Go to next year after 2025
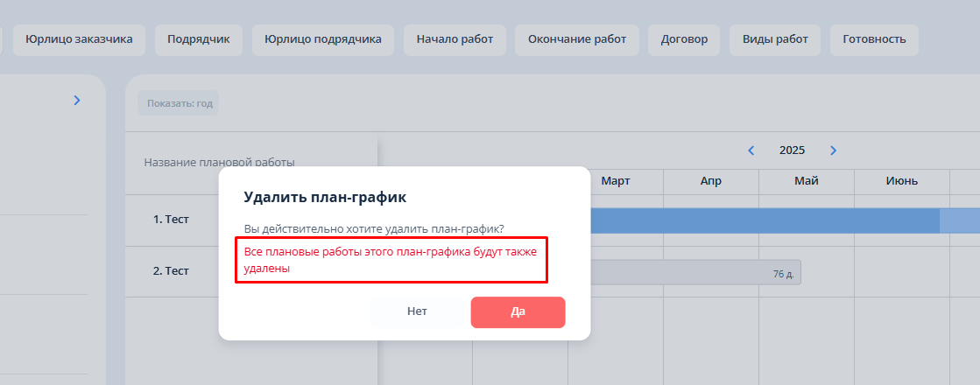The height and width of the screenshot is (385, 980). tap(833, 150)
